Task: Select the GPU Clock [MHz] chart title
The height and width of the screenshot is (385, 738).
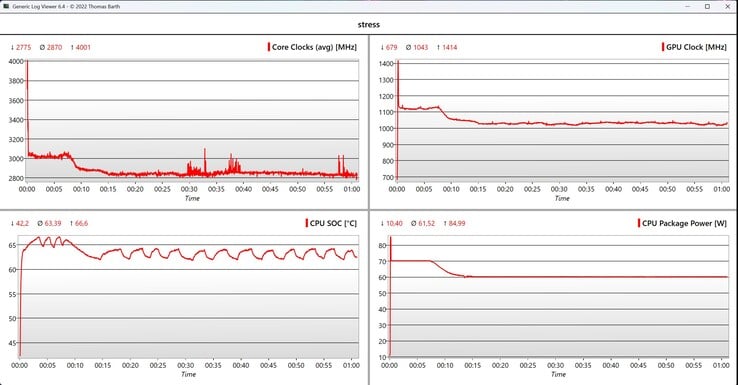Action: [696, 47]
